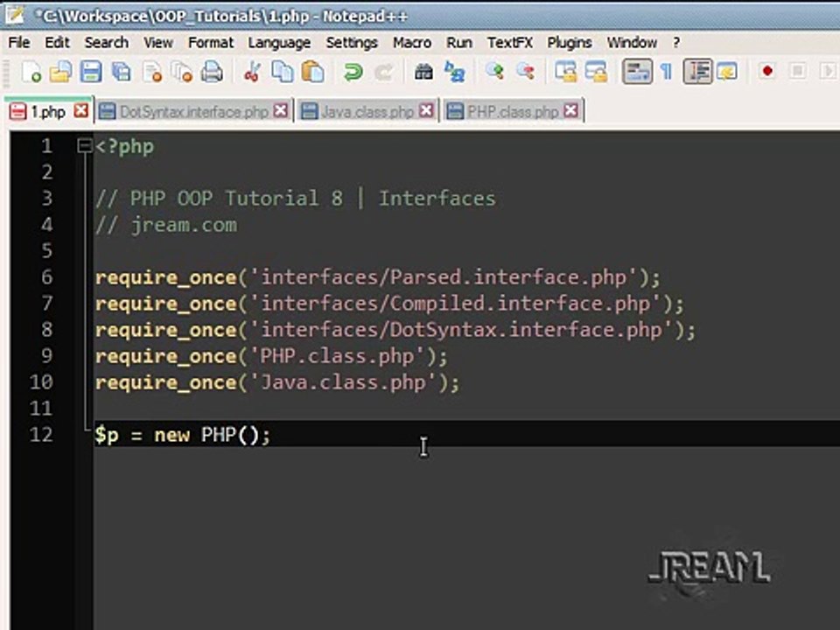Click the 'Tutorial' word in line 3 comment
The width and height of the screenshot is (840, 630).
pos(272,199)
